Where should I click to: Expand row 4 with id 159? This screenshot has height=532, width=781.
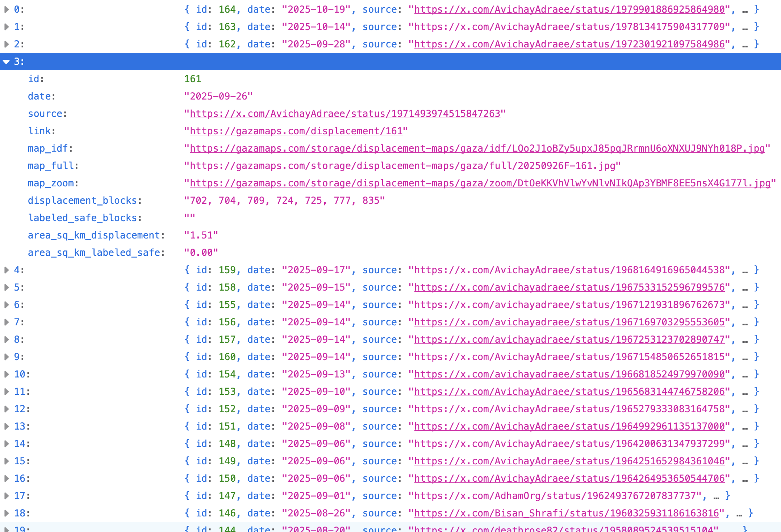6,270
